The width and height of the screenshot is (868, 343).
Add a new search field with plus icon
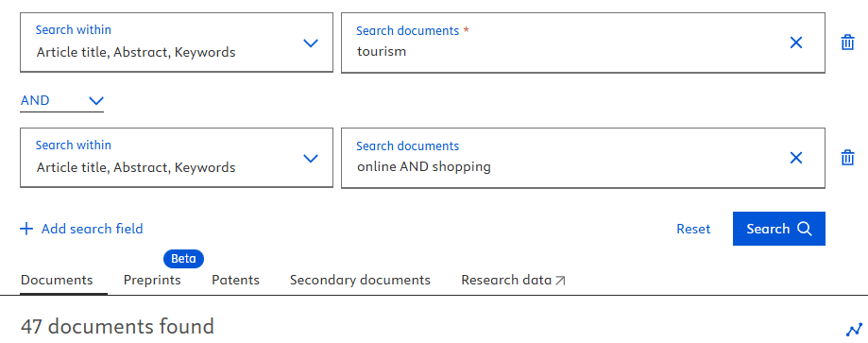click(81, 229)
